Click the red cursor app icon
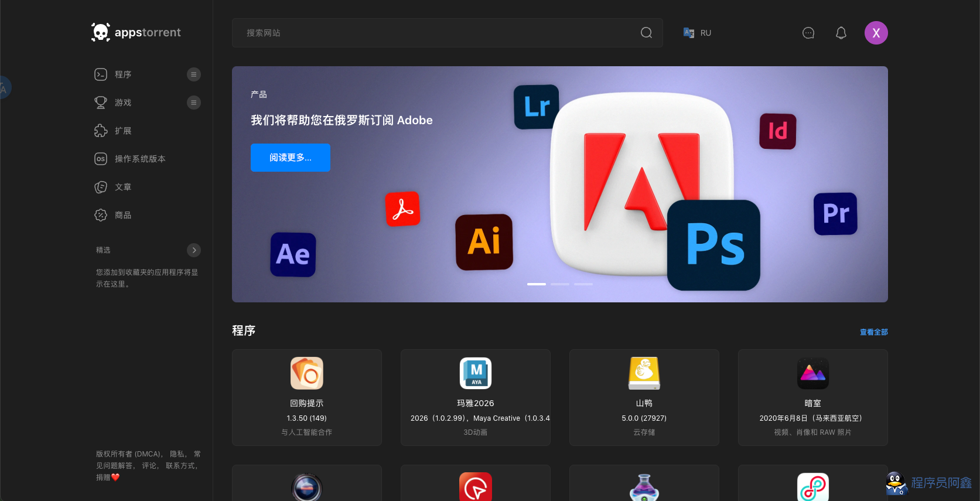 pos(476,487)
